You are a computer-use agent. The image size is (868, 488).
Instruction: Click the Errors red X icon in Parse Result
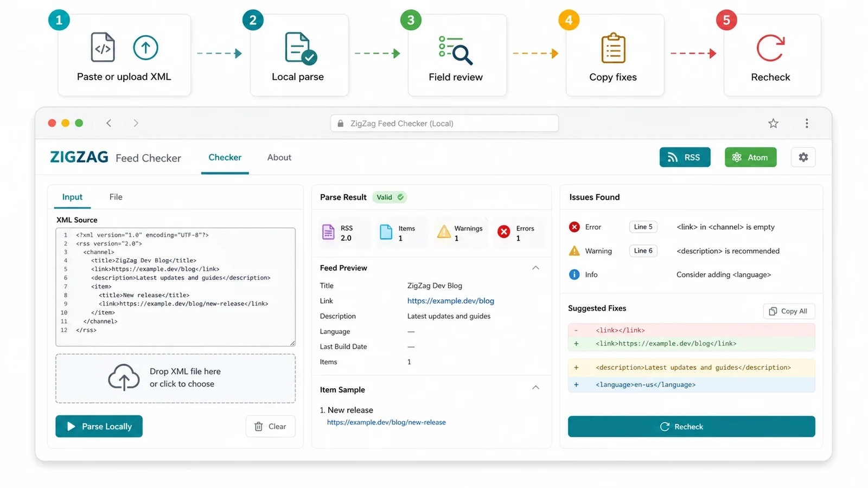click(x=503, y=232)
